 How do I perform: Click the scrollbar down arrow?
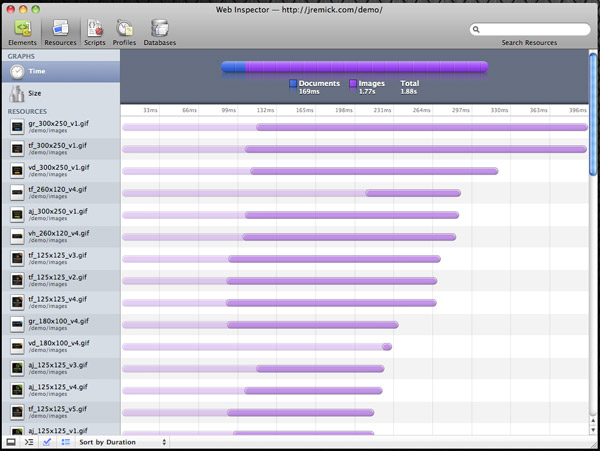(593, 430)
